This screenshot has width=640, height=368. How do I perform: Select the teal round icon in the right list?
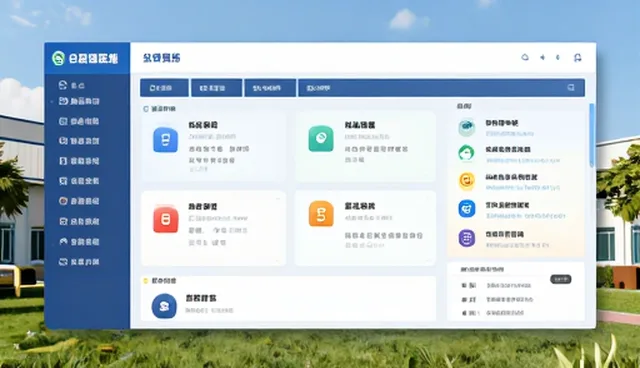click(x=467, y=128)
